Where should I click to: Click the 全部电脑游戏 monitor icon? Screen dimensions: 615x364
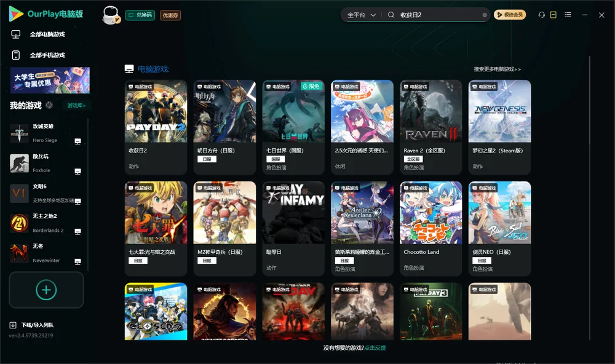(16, 34)
